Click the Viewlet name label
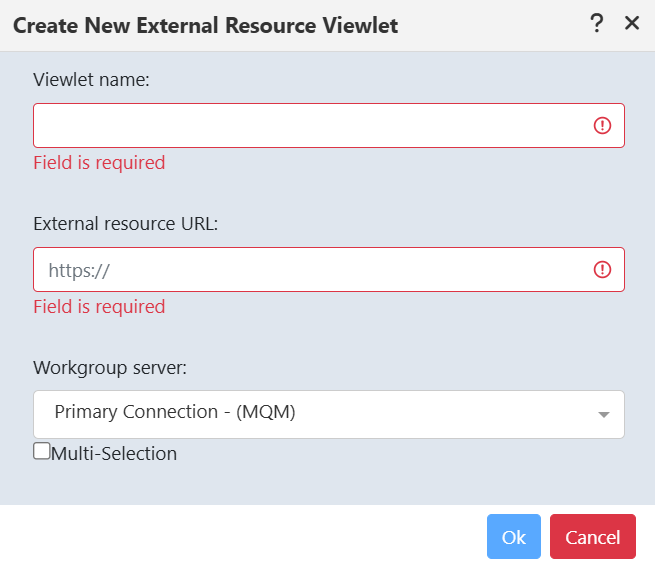Image resolution: width=655 pixels, height=565 pixels. point(91,79)
